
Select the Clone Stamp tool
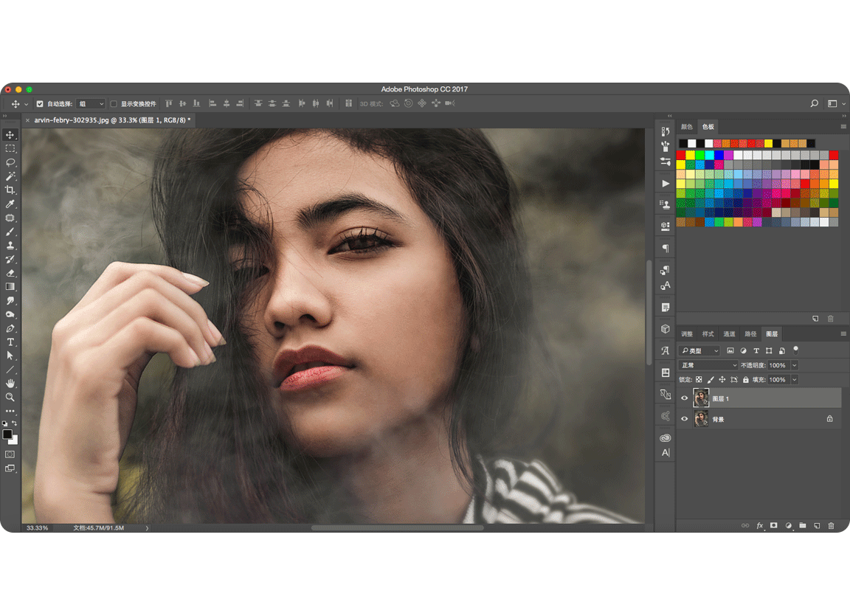coord(10,246)
